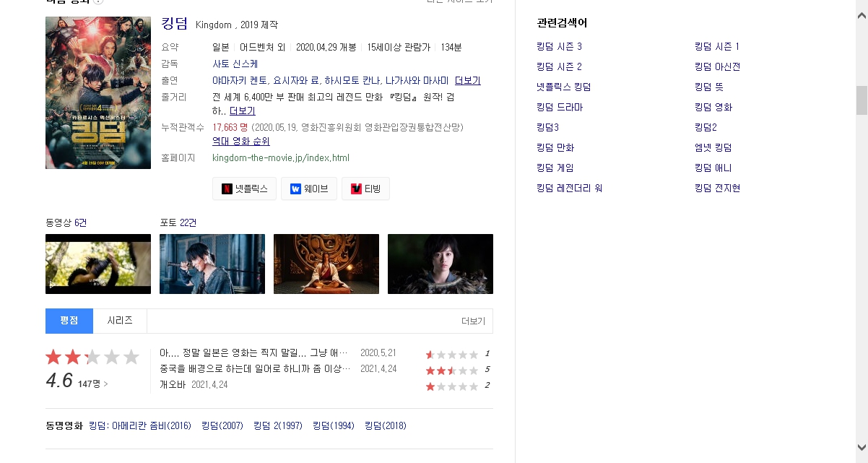Viewport: 868px width, 463px height.
Task: Expand cast list with 더보기
Action: [x=468, y=80]
